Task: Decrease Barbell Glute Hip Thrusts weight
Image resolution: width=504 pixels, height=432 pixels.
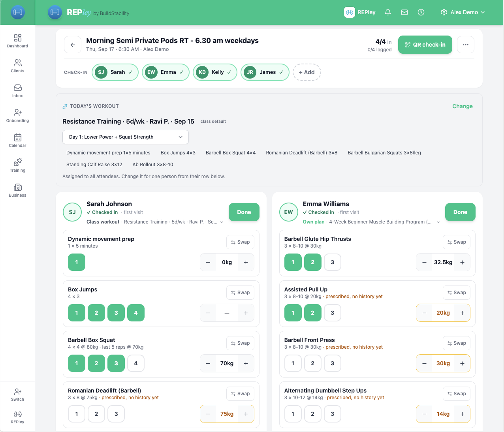Action: pyautogui.click(x=424, y=262)
